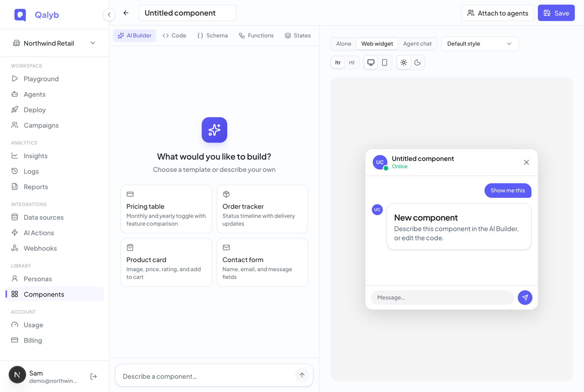Open Webhooks from the sidebar

(x=54, y=248)
